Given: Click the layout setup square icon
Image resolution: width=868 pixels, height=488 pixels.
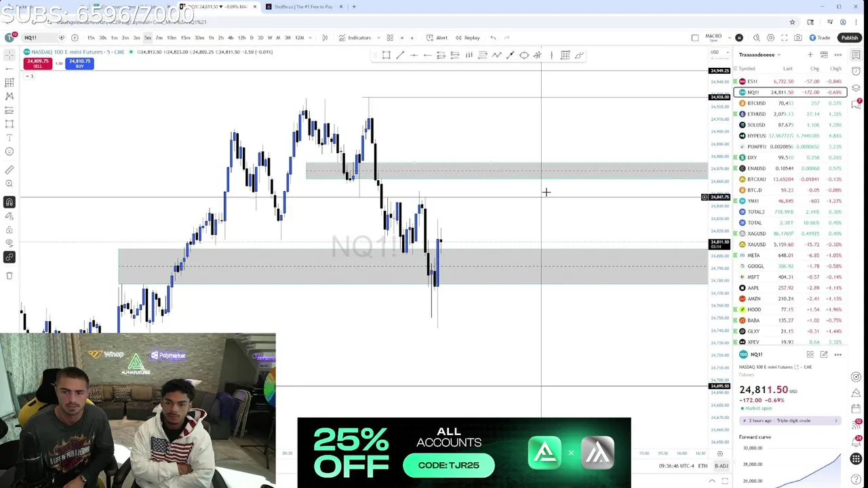Looking at the screenshot, I should point(695,37).
